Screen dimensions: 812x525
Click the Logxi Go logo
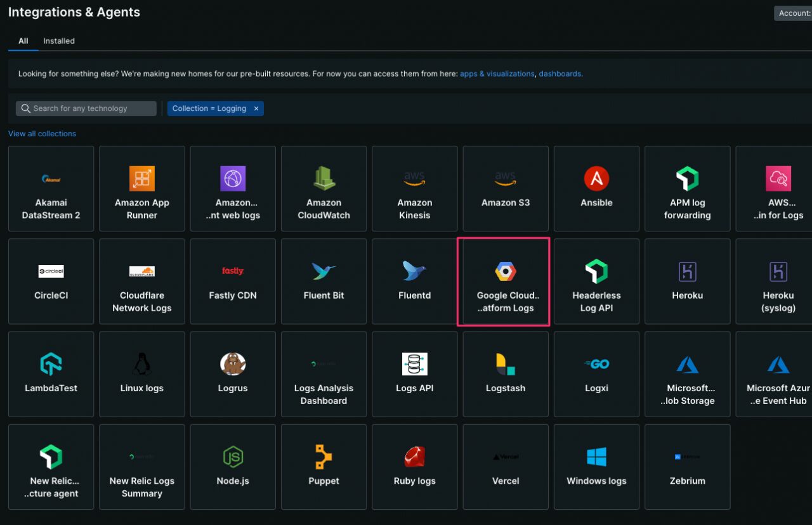(x=596, y=364)
